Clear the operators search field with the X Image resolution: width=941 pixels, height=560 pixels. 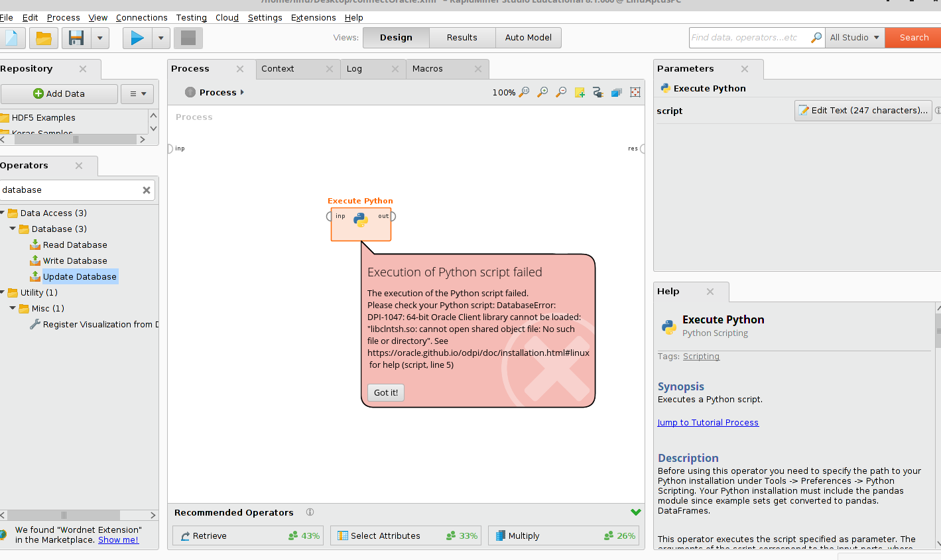tap(147, 190)
